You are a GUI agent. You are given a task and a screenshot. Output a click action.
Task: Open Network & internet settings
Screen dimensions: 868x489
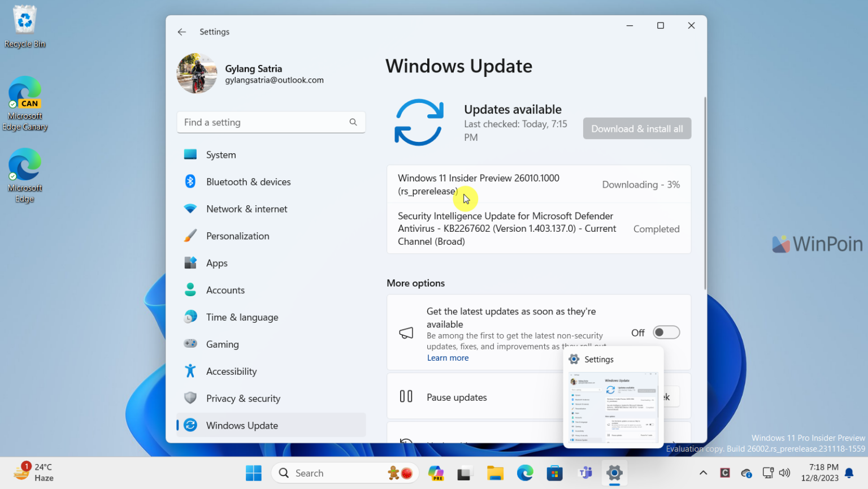click(x=246, y=209)
